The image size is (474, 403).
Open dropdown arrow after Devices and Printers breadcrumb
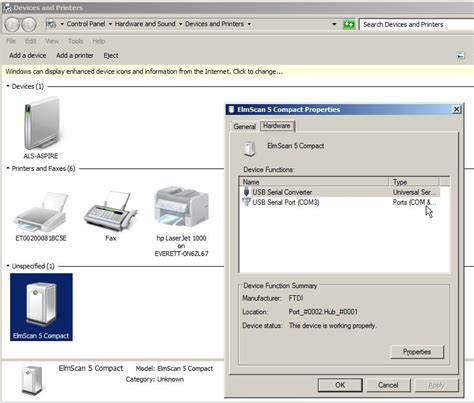[x=249, y=24]
